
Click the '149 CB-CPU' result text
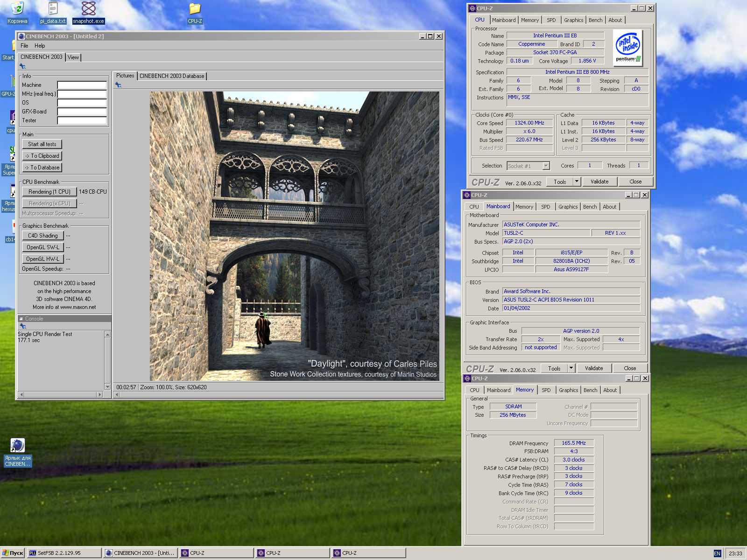[x=92, y=192]
